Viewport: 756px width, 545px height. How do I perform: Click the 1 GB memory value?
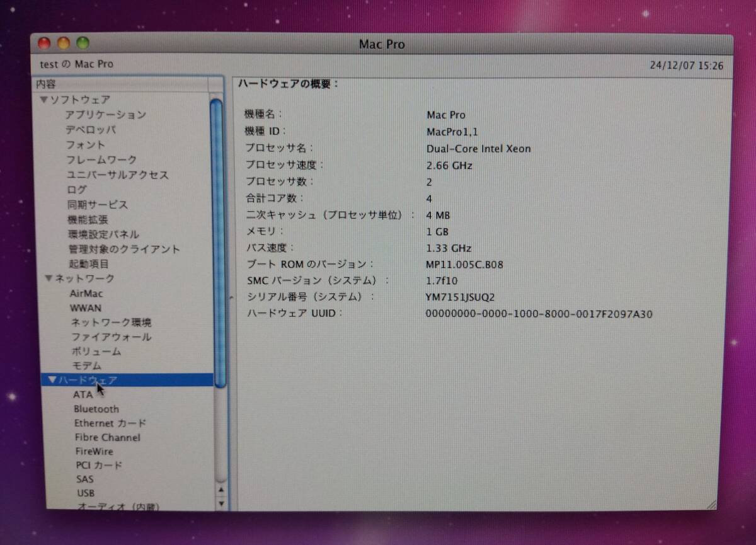(438, 231)
